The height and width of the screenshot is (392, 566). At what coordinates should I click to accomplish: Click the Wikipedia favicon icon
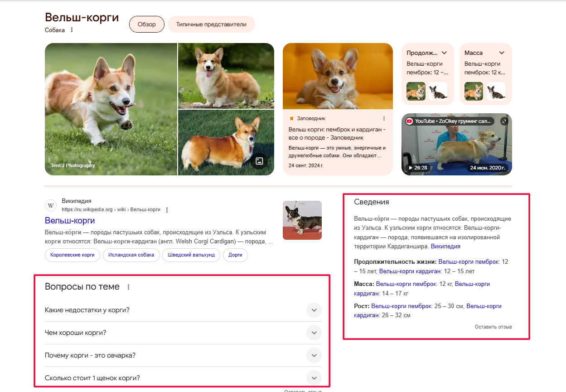point(51,206)
